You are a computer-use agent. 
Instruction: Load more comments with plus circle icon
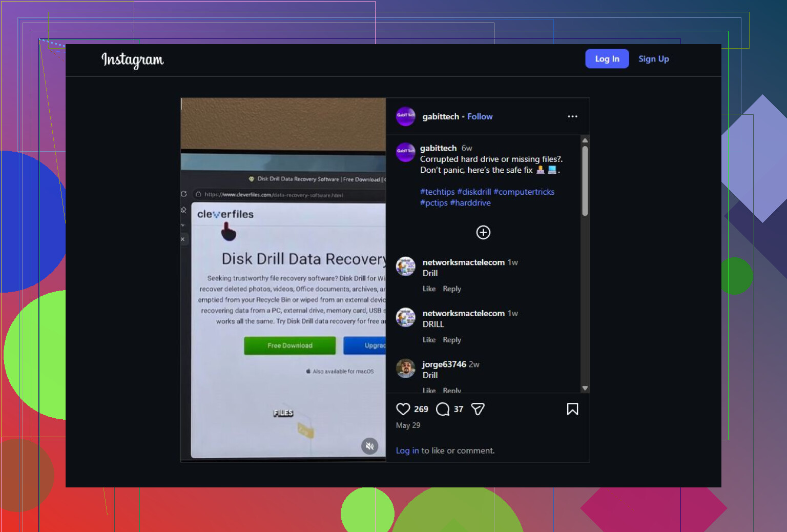tap(483, 232)
